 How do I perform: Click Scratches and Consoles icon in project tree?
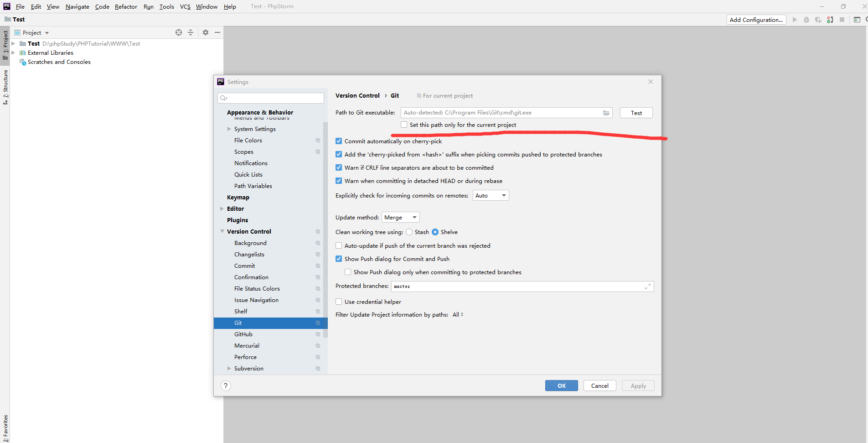click(23, 62)
